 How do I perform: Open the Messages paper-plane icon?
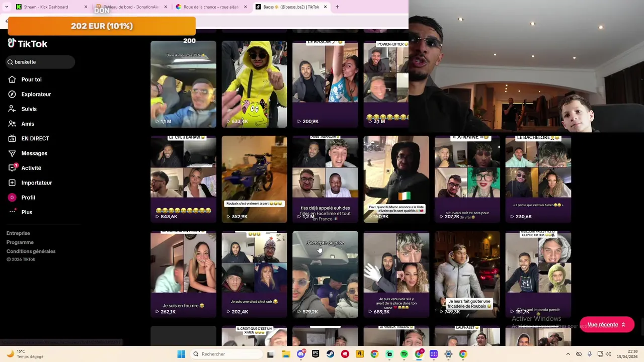click(x=12, y=153)
